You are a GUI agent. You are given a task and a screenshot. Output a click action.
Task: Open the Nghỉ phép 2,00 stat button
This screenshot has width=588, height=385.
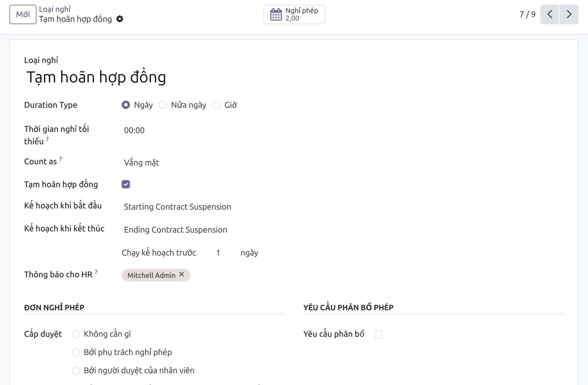click(294, 14)
